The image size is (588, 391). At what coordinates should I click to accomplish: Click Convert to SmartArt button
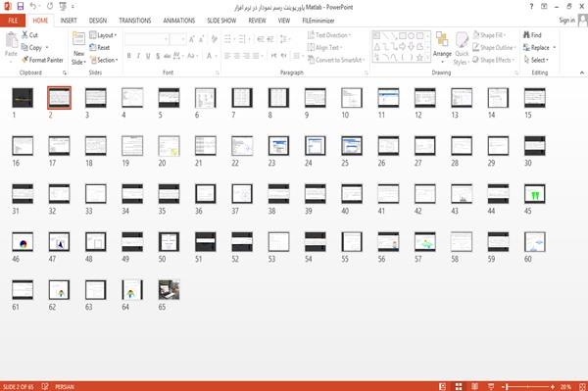tap(336, 60)
